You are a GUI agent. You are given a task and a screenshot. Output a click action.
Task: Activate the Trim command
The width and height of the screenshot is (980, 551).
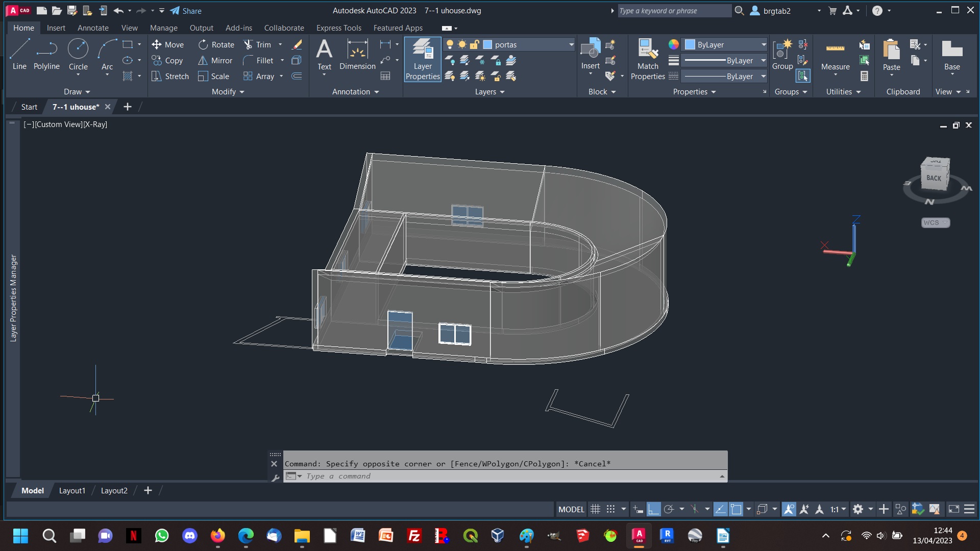257,45
